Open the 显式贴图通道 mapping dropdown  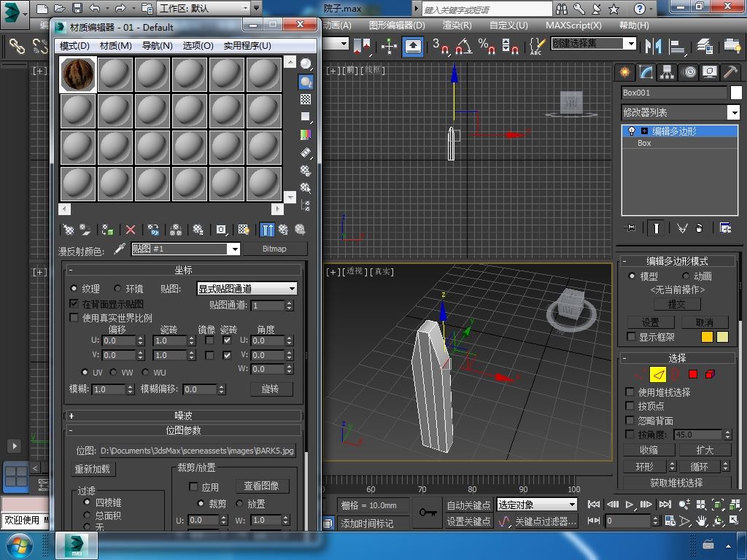pyautogui.click(x=247, y=289)
